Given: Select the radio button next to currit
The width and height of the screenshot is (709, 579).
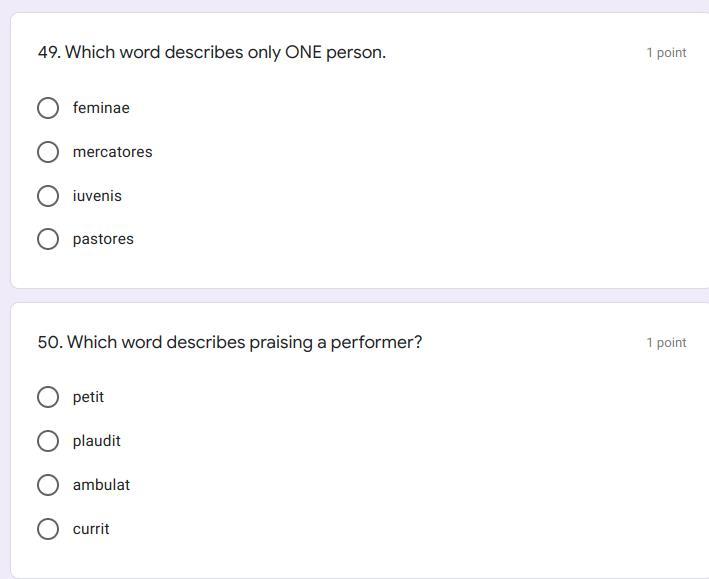Looking at the screenshot, I should click(x=48, y=529).
